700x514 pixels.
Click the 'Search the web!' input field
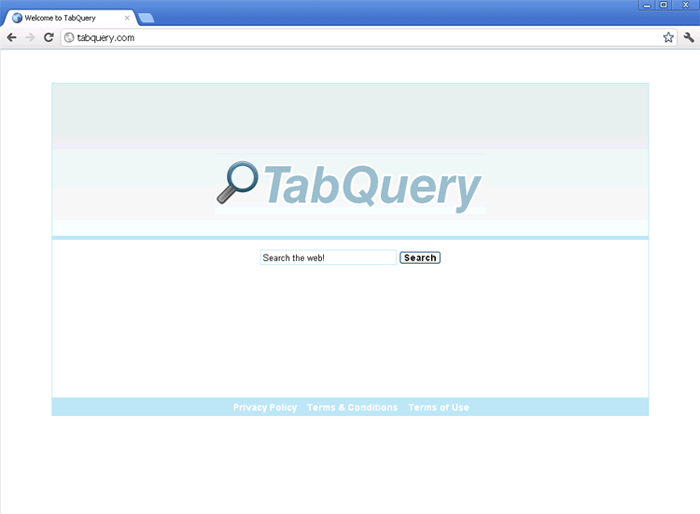[328, 258]
